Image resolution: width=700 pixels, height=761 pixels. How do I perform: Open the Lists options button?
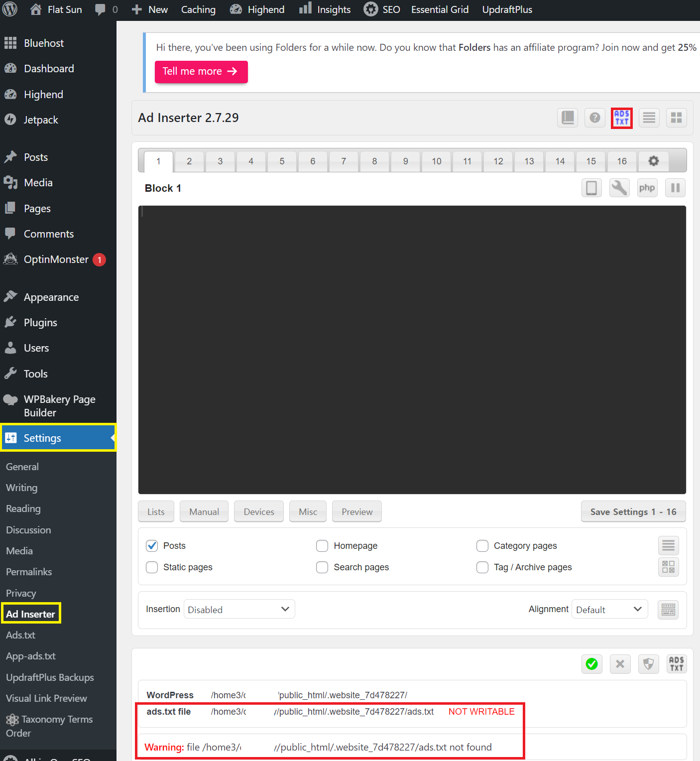click(156, 511)
